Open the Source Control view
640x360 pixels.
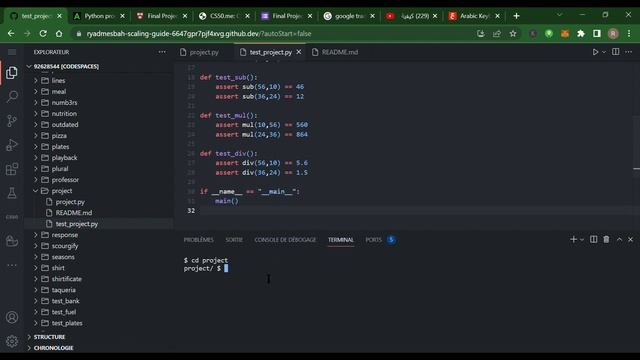tap(12, 121)
